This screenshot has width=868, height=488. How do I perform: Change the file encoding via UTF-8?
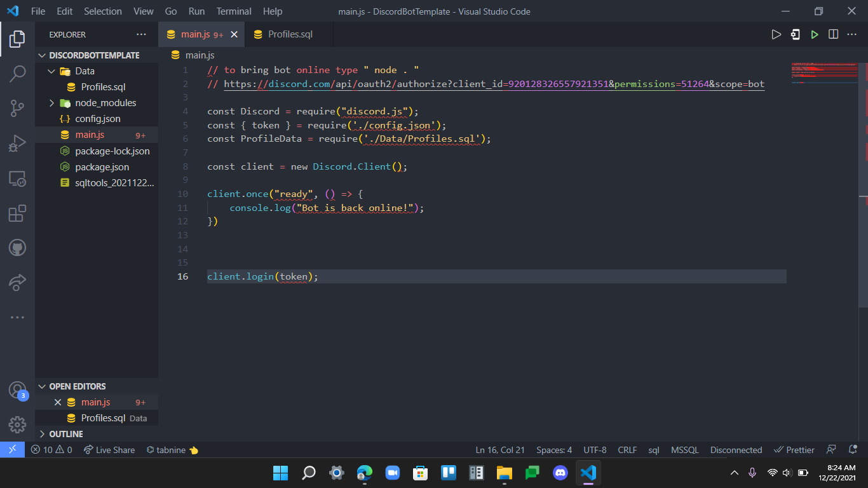click(x=595, y=450)
